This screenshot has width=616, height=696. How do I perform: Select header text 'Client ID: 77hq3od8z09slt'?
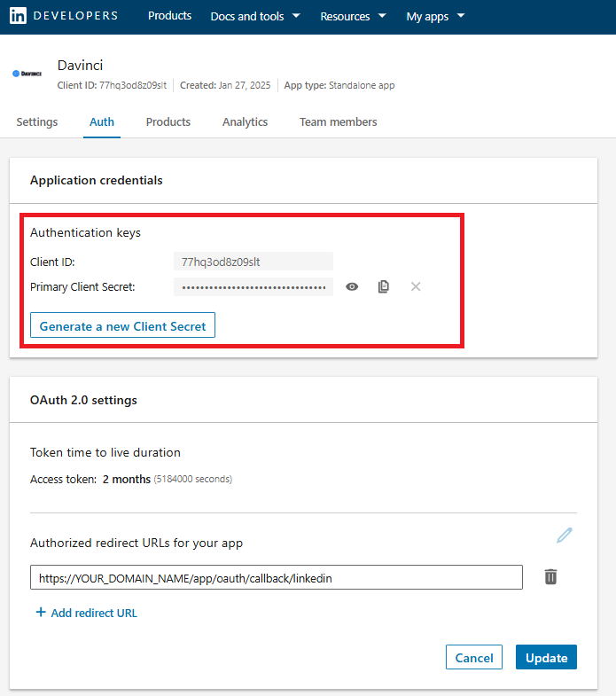click(112, 85)
